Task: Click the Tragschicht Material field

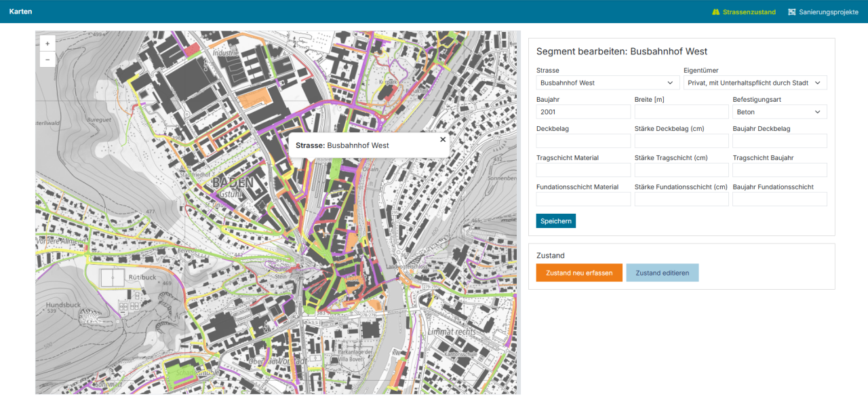Action: coord(583,170)
